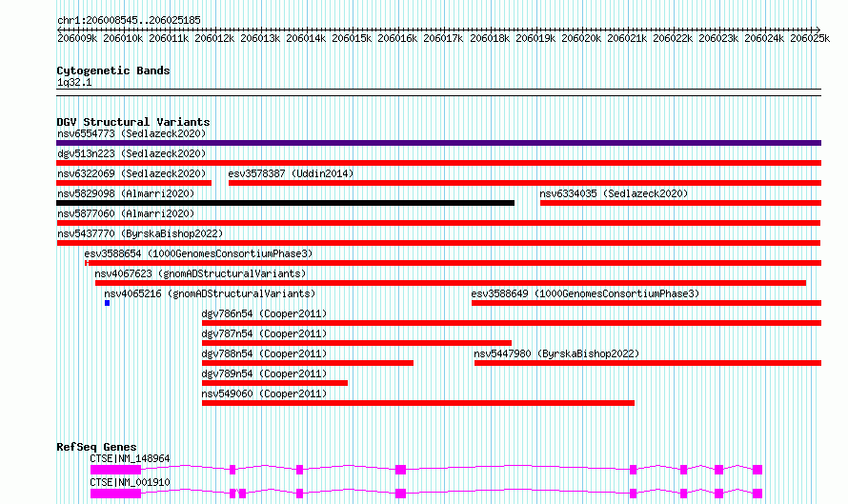Click nsv4067623 (gnomADStructuralVariants) label
Screen dimensions: 848x504
pyautogui.click(x=200, y=273)
